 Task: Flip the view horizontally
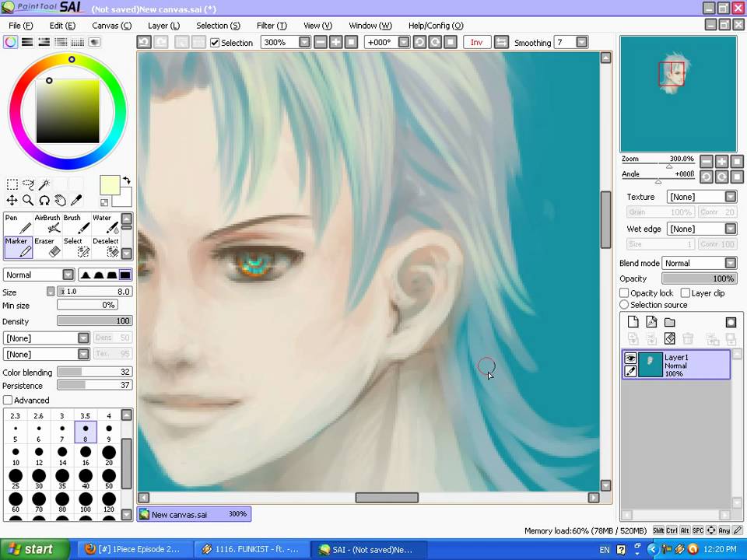point(501,42)
